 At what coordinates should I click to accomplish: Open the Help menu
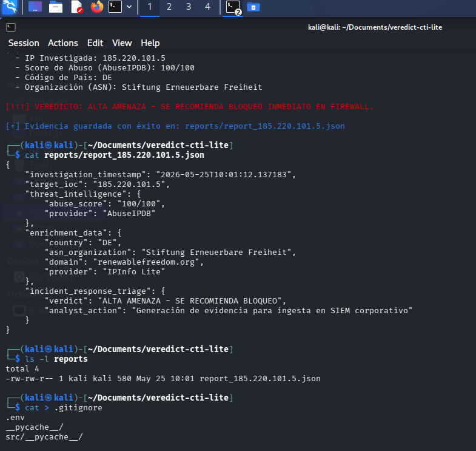[150, 43]
